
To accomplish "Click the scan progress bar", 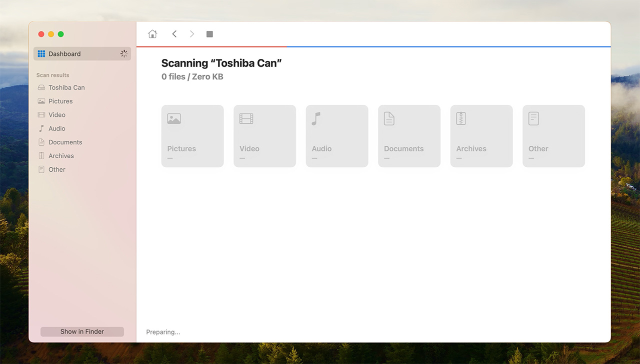I will click(x=373, y=47).
